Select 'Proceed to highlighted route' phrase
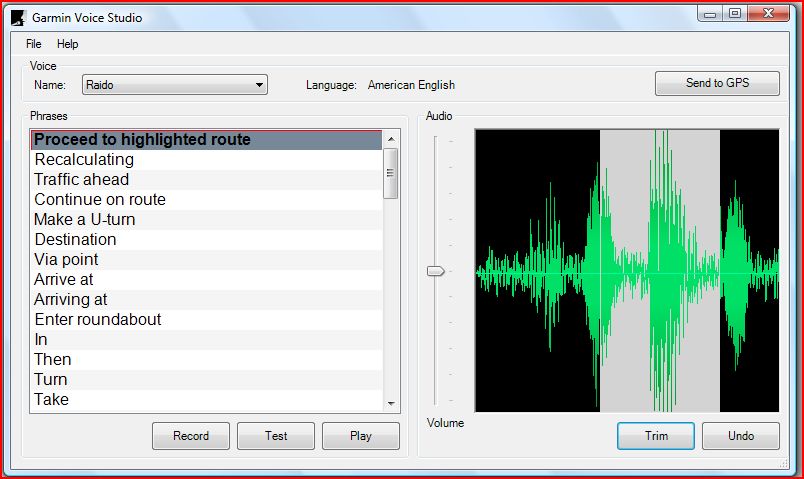 (206, 139)
